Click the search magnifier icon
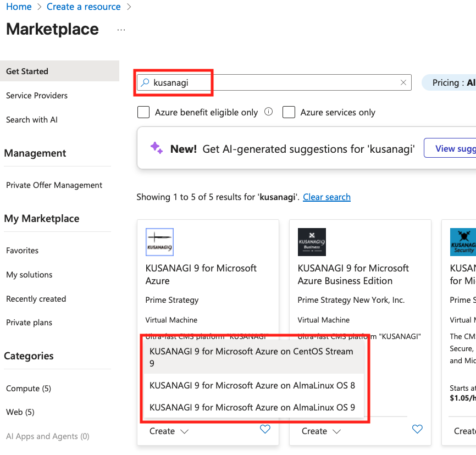476x455 pixels. (x=145, y=82)
